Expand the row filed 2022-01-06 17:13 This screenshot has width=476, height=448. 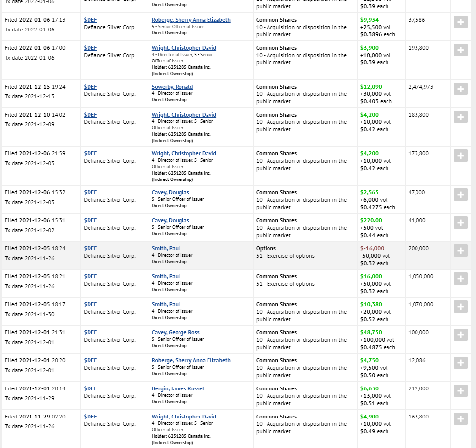pyautogui.click(x=461, y=22)
